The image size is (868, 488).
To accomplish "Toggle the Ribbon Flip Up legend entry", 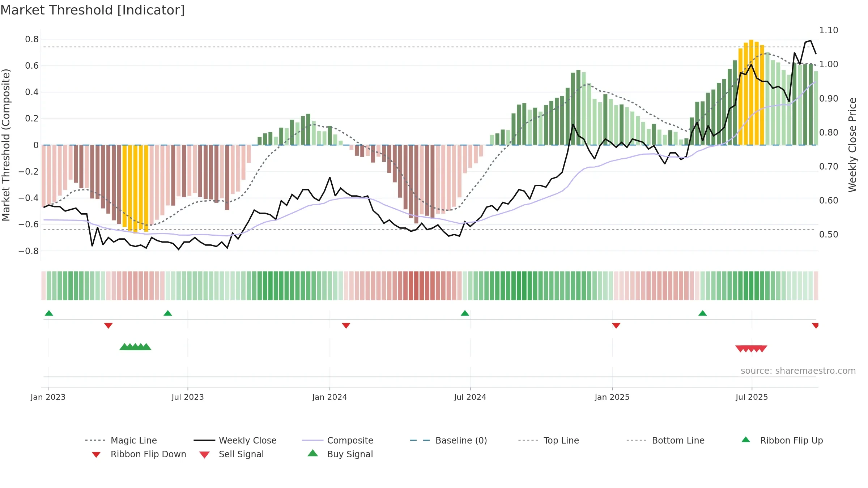I will 782,440.
